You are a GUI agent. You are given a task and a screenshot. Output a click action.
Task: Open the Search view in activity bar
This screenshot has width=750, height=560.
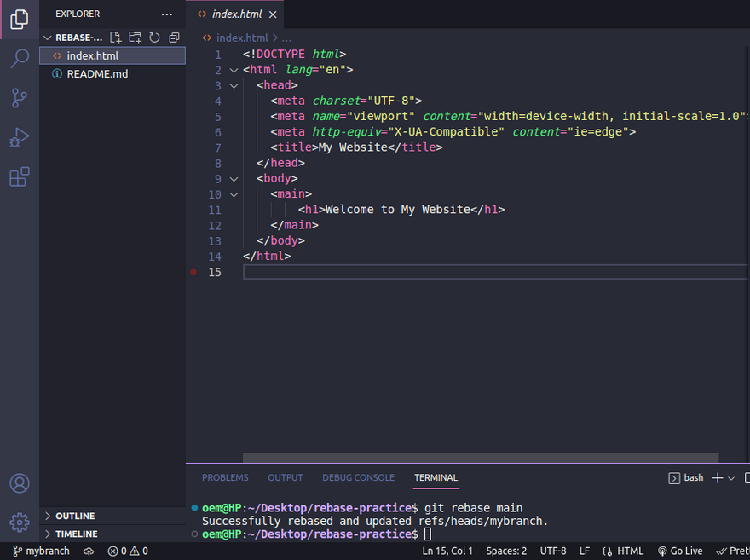pyautogui.click(x=19, y=59)
